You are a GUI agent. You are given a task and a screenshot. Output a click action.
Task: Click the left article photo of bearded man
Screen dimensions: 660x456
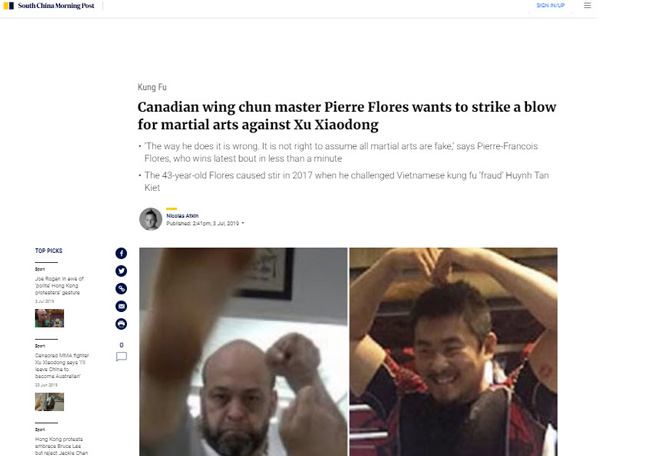coord(243,352)
